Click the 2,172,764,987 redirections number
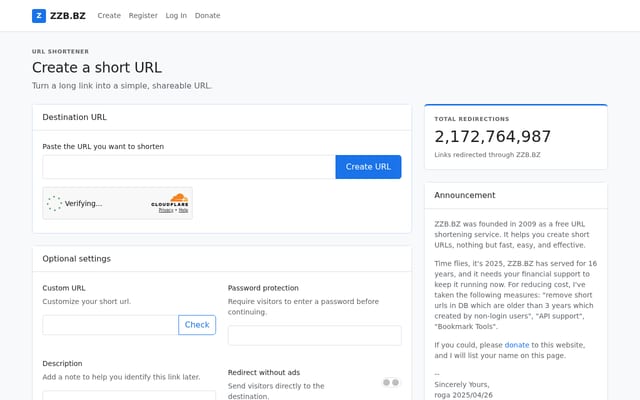The width and height of the screenshot is (640, 400). click(x=493, y=137)
